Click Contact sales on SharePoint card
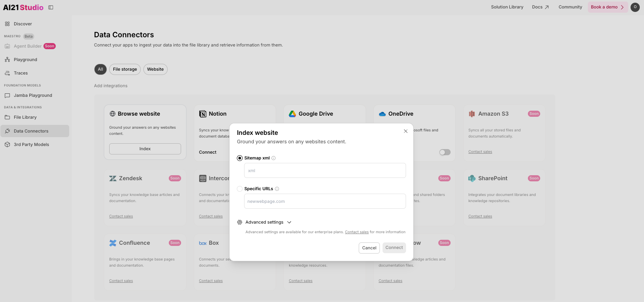 click(480, 216)
